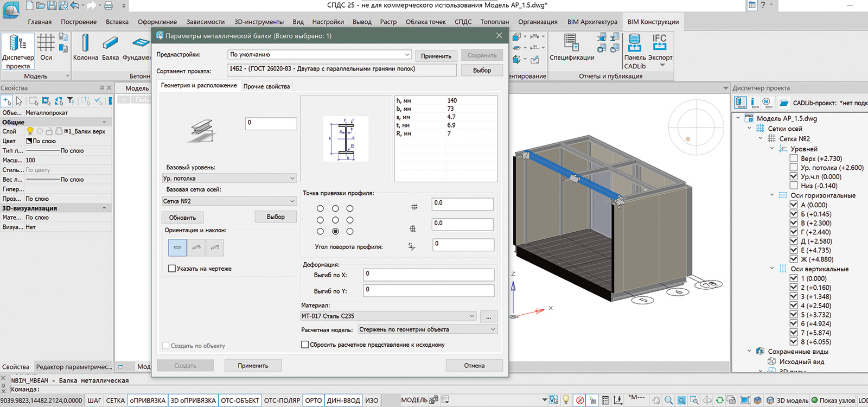
Task: Collapse the Сетка №2 tree node
Action: coord(761,138)
